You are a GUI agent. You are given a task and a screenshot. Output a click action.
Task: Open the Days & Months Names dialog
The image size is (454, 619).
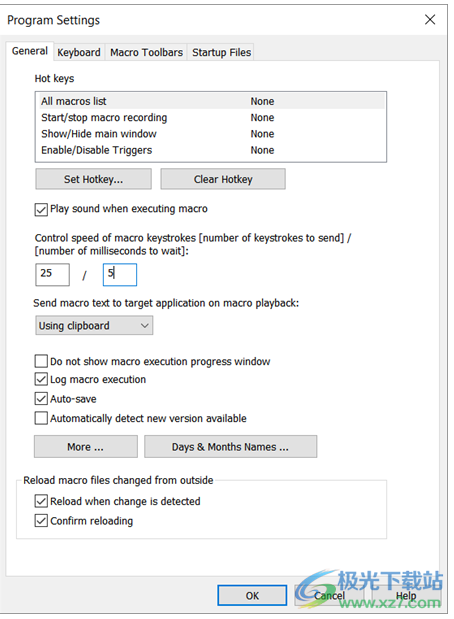[x=231, y=447]
